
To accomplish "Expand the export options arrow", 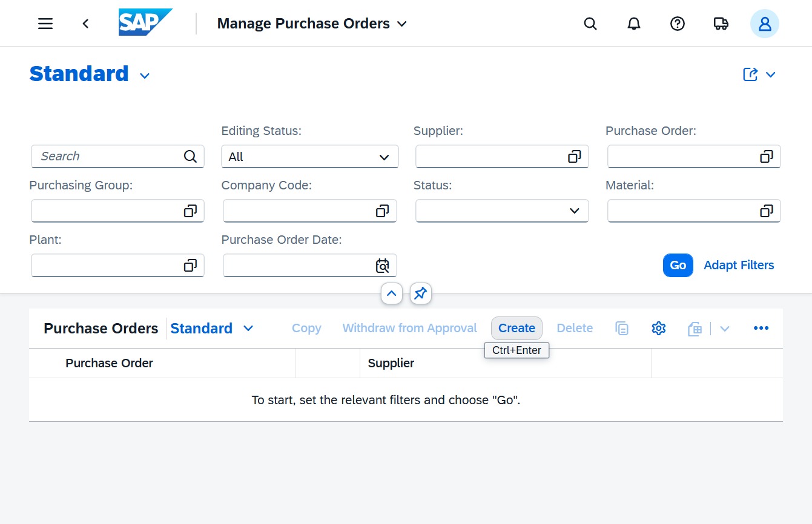I will [724, 329].
